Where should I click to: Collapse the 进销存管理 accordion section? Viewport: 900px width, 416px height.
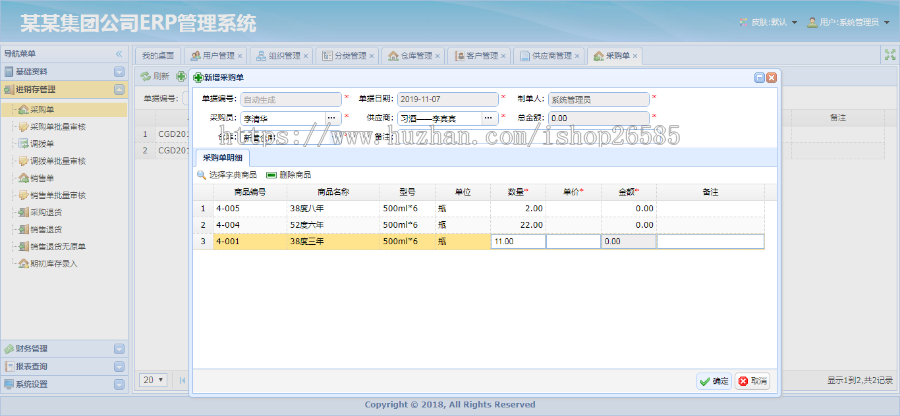(119, 90)
